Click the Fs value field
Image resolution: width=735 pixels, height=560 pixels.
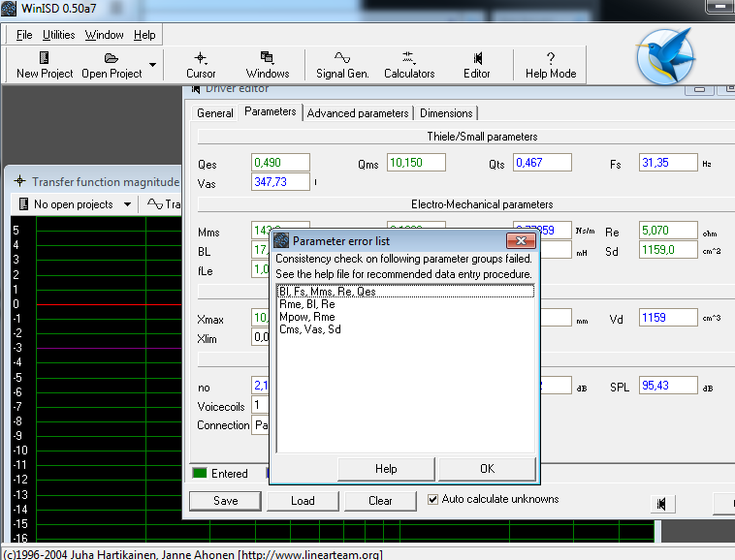coord(668,163)
